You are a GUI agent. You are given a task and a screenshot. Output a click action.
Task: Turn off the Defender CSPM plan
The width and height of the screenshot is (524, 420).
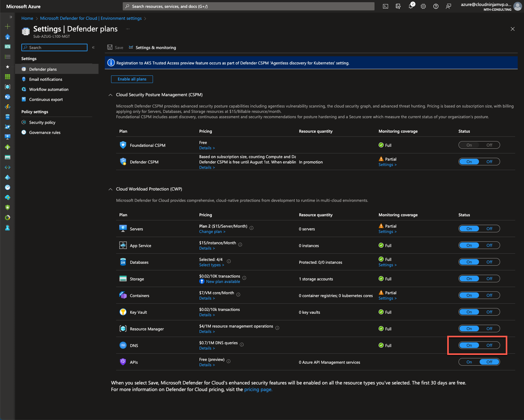(x=489, y=162)
